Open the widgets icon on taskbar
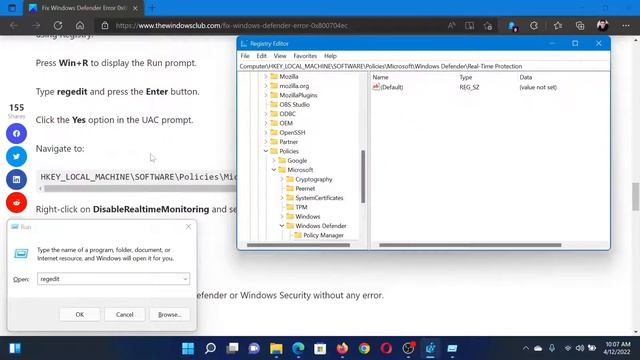This screenshot has height=360, width=640. 15,348
